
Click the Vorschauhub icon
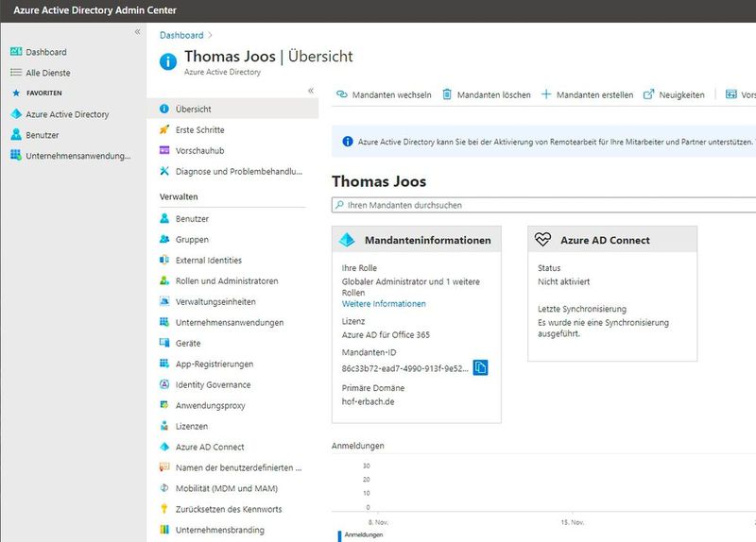(x=164, y=150)
